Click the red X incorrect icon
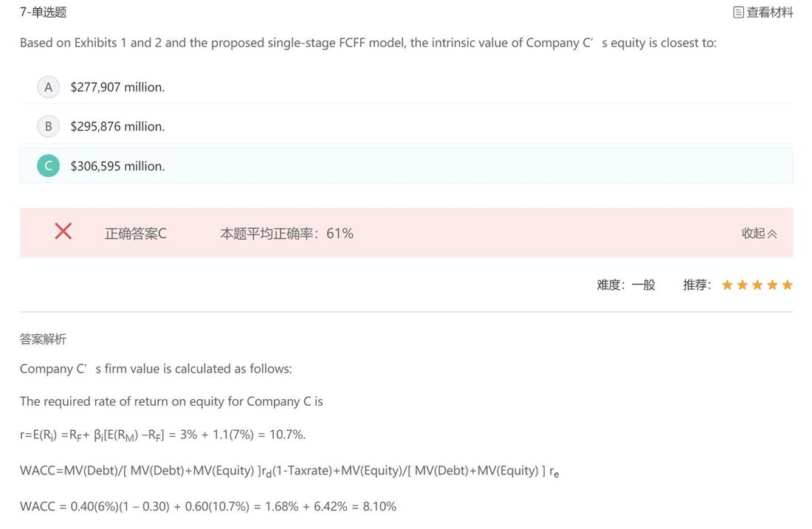This screenshot has height=529, width=812. [63, 231]
